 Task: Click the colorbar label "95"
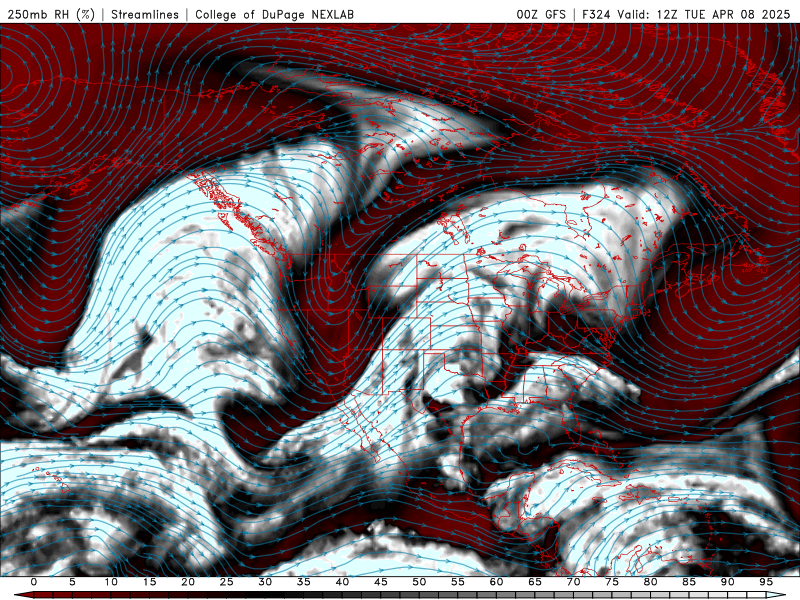coord(766,582)
